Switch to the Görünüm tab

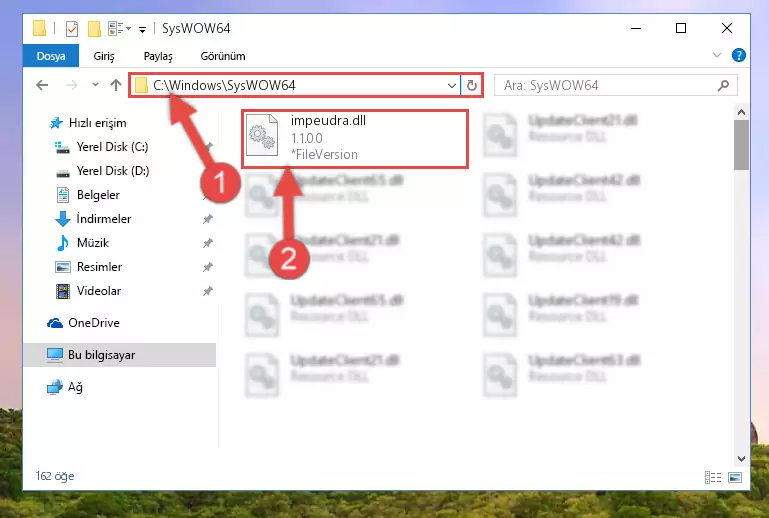coord(223,56)
